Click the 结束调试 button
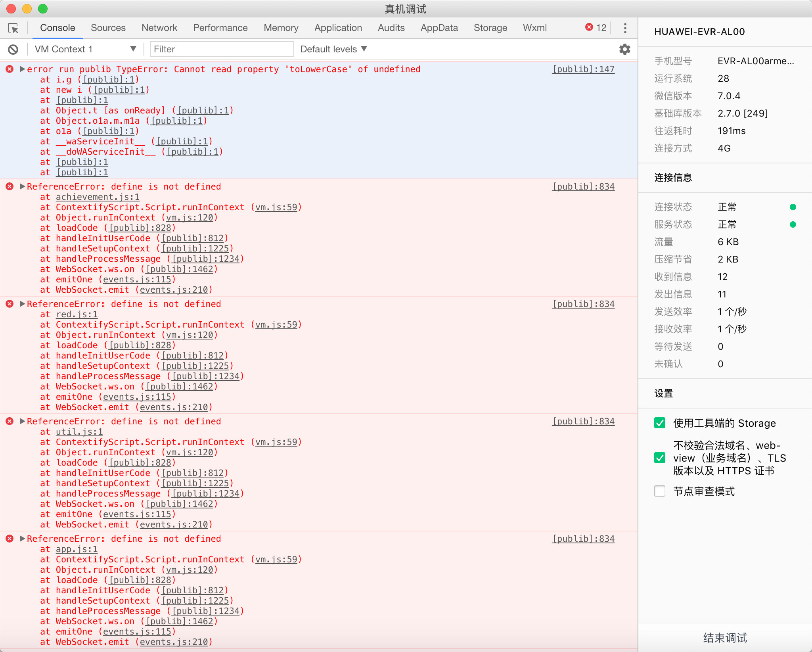The height and width of the screenshot is (652, 812). pyautogui.click(x=725, y=638)
